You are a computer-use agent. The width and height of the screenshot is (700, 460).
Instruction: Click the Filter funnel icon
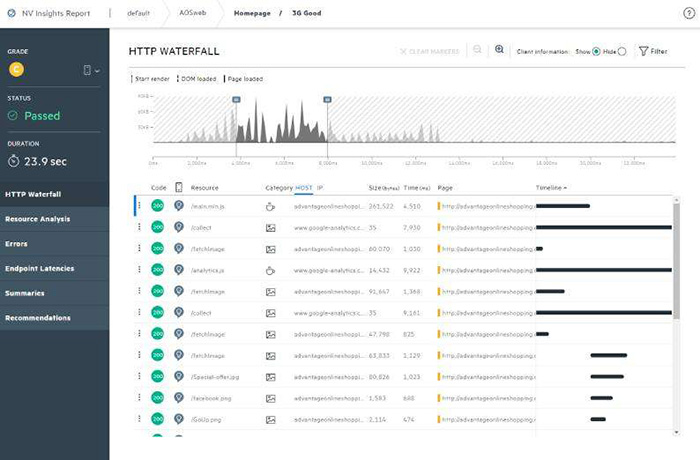643,51
